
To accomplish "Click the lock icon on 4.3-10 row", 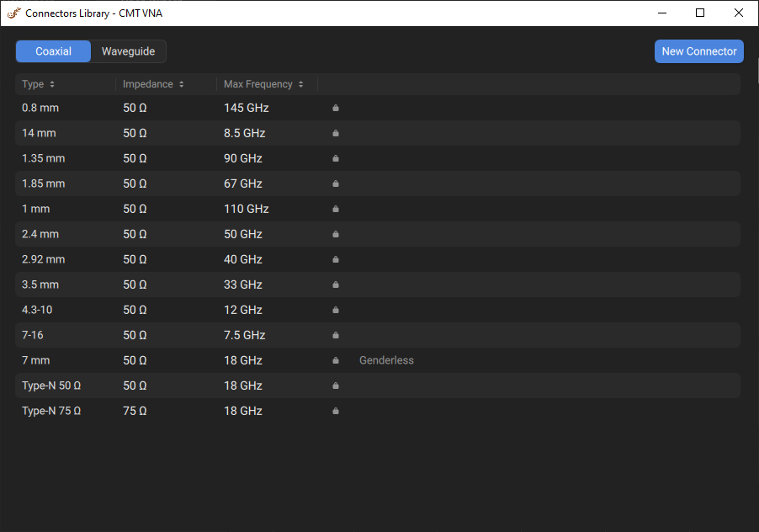I will click(336, 310).
